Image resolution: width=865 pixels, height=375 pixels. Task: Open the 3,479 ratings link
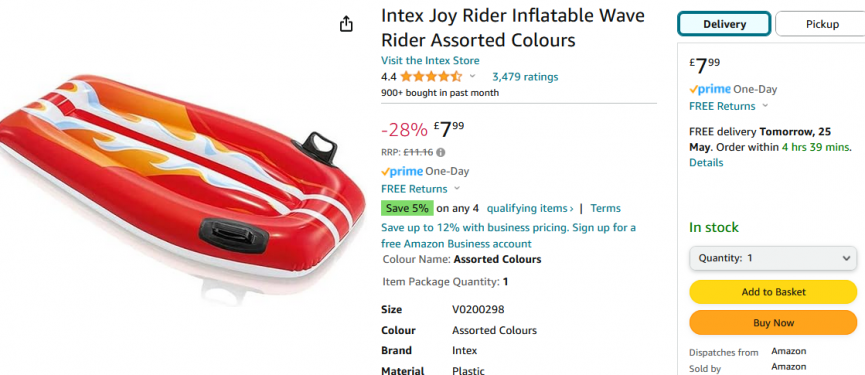[525, 77]
